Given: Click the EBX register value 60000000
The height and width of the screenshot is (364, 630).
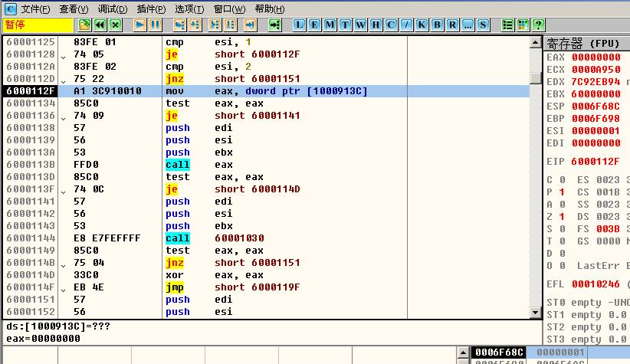Looking at the screenshot, I should (596, 94).
